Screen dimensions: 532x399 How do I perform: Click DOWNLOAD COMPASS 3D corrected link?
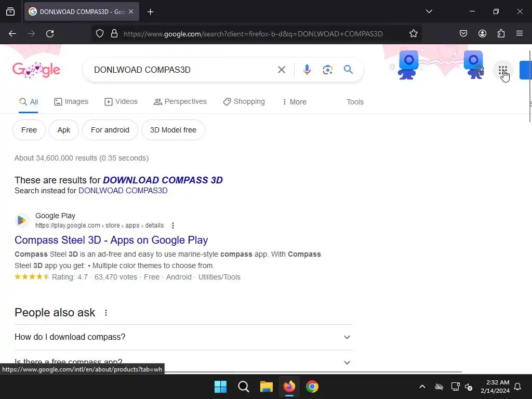click(163, 180)
